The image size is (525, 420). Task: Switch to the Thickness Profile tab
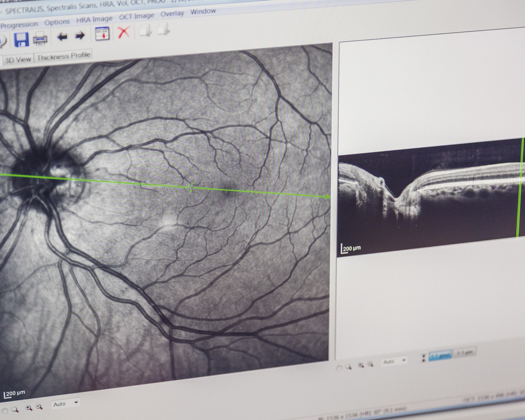[64, 56]
